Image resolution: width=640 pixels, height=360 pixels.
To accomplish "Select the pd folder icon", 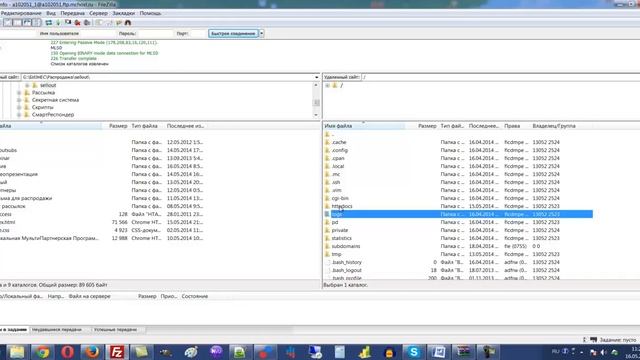I will (327, 222).
